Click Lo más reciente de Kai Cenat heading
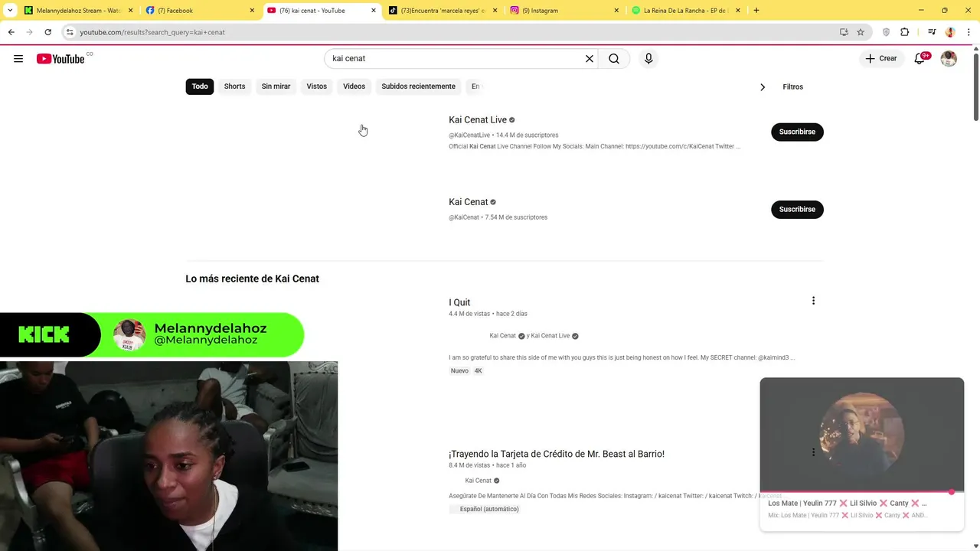980x551 pixels. (252, 279)
